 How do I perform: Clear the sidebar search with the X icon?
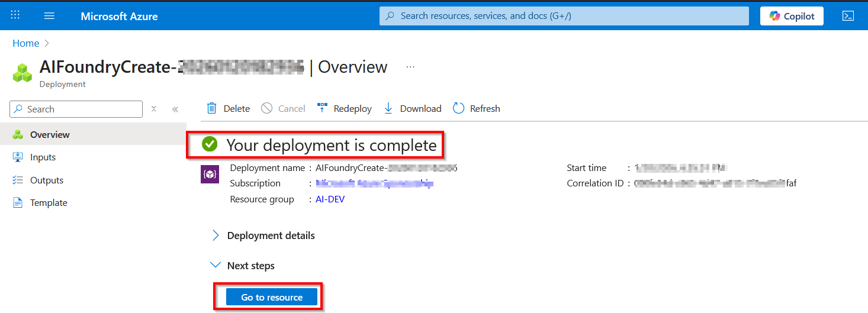click(154, 109)
